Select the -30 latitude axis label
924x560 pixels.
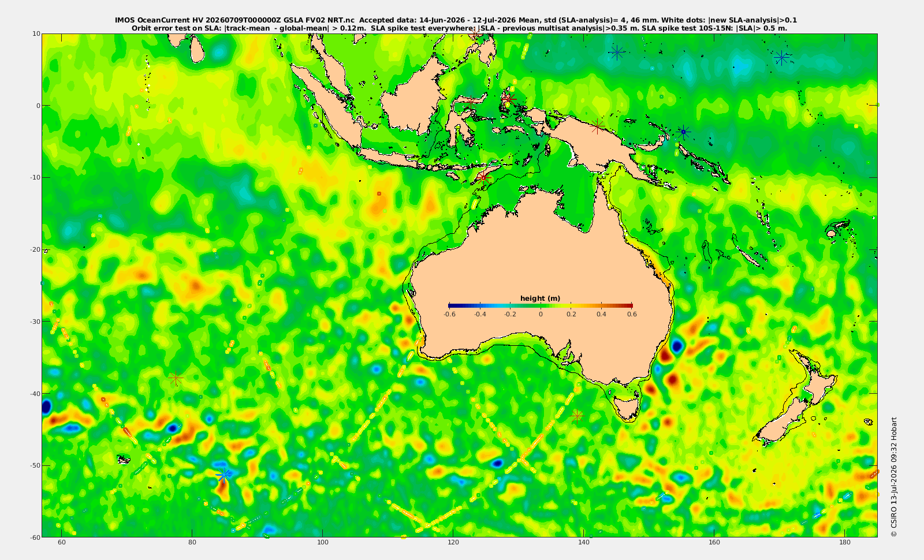click(35, 321)
